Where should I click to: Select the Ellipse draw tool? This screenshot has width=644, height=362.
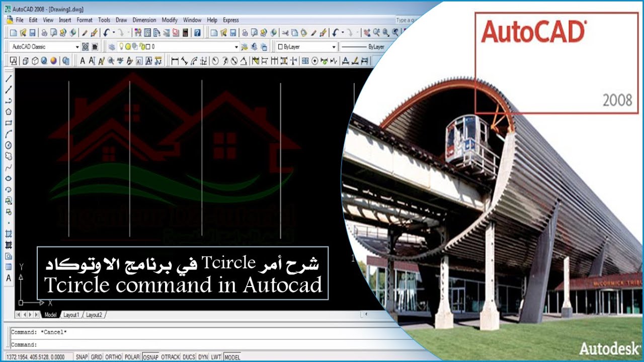[9, 178]
